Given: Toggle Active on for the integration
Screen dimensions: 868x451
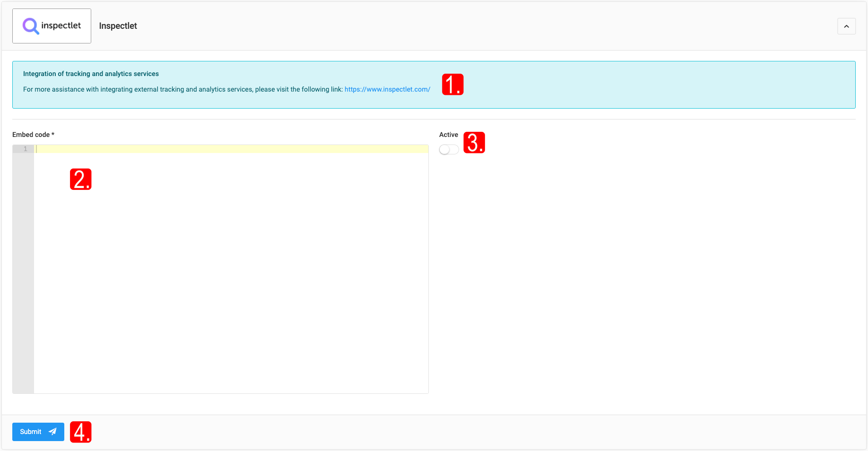Looking at the screenshot, I should tap(448, 149).
